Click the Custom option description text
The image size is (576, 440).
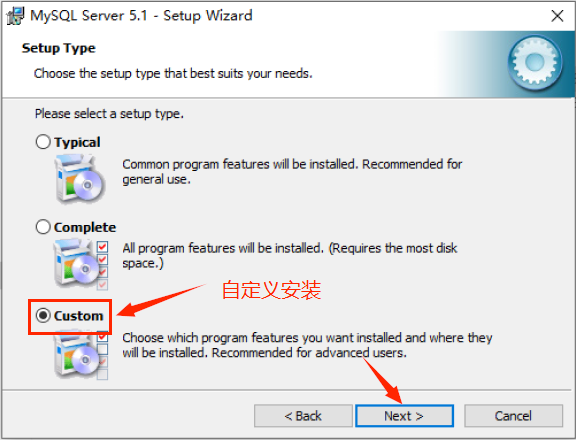pyautogui.click(x=307, y=345)
